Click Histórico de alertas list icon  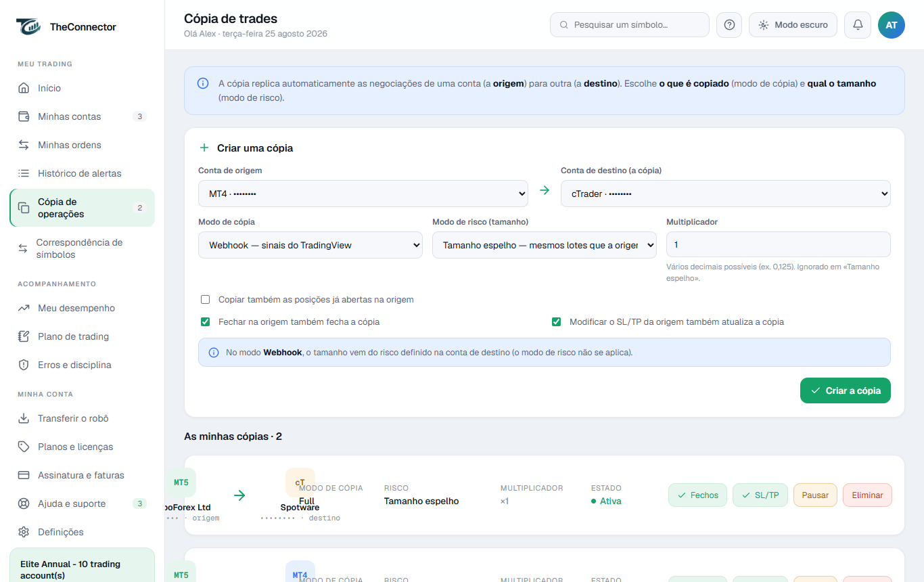point(24,173)
